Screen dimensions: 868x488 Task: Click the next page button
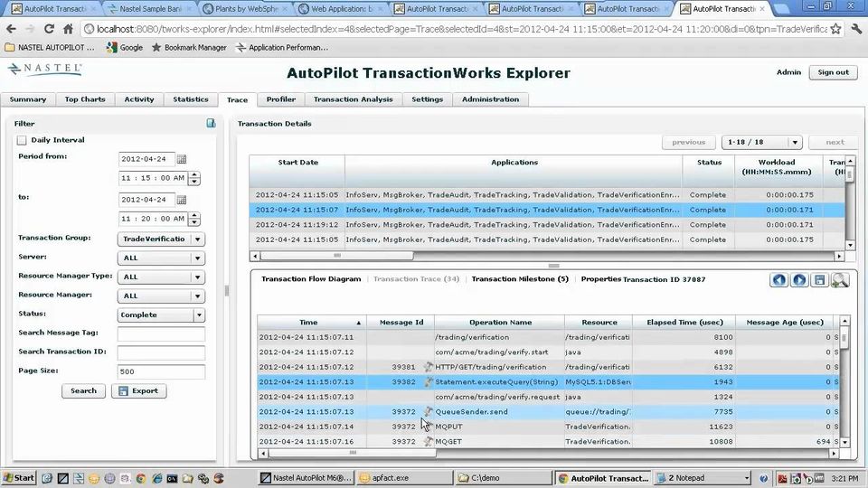click(835, 142)
